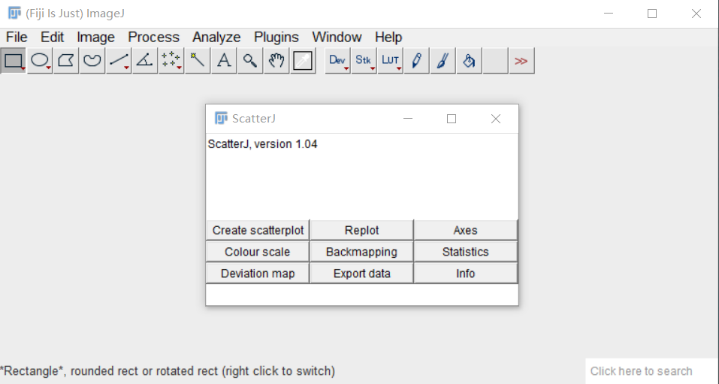Select the Straight Line tool
The height and width of the screenshot is (384, 719).
(119, 61)
